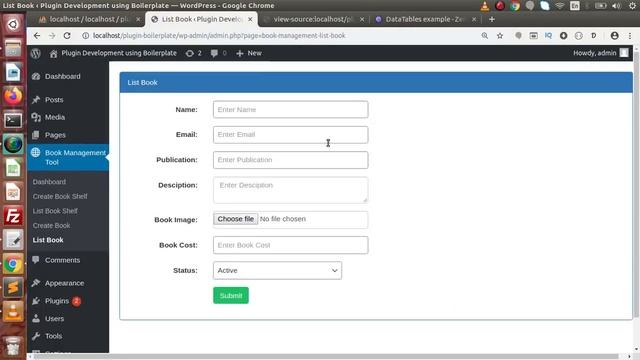Open Chrome profile avatar menu
Image resolution: width=640 pixels, height=360 pixels.
[x=614, y=36]
